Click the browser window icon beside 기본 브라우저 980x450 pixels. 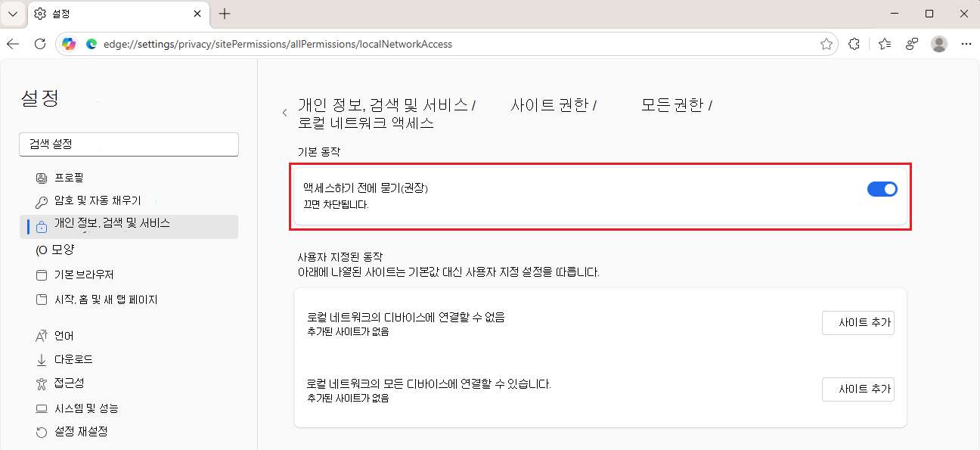point(42,275)
